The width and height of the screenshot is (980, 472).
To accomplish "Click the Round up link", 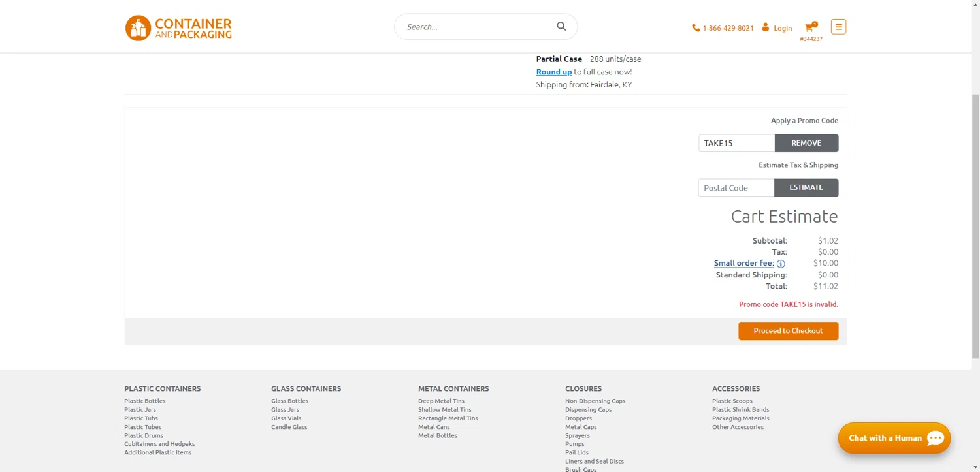I will tap(554, 72).
